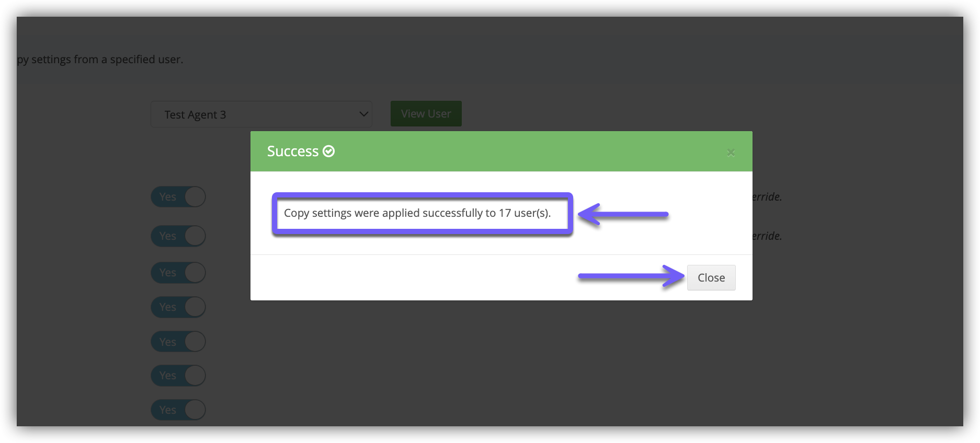Click an empty area of the green dialog header
The image size is (980, 443).
(523, 151)
